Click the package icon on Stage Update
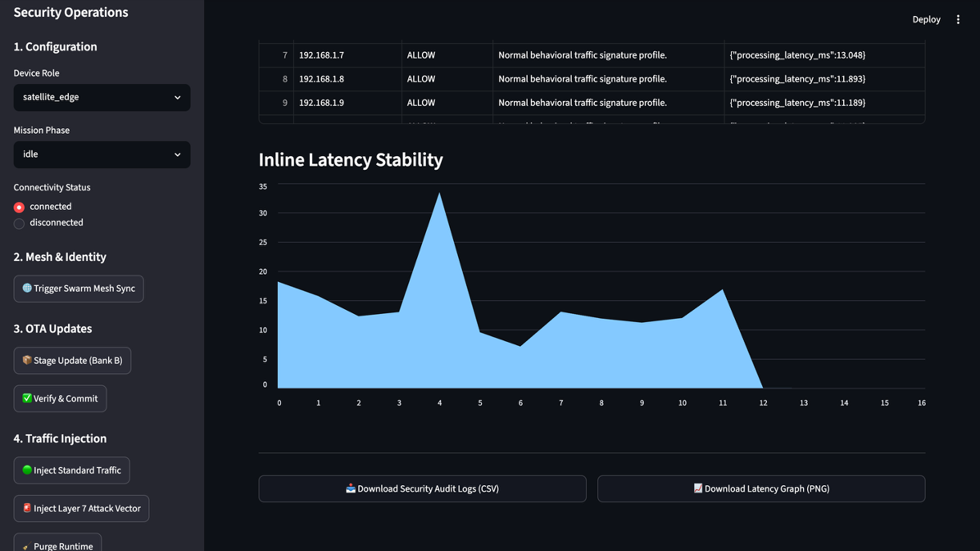980x551 pixels. pos(27,360)
